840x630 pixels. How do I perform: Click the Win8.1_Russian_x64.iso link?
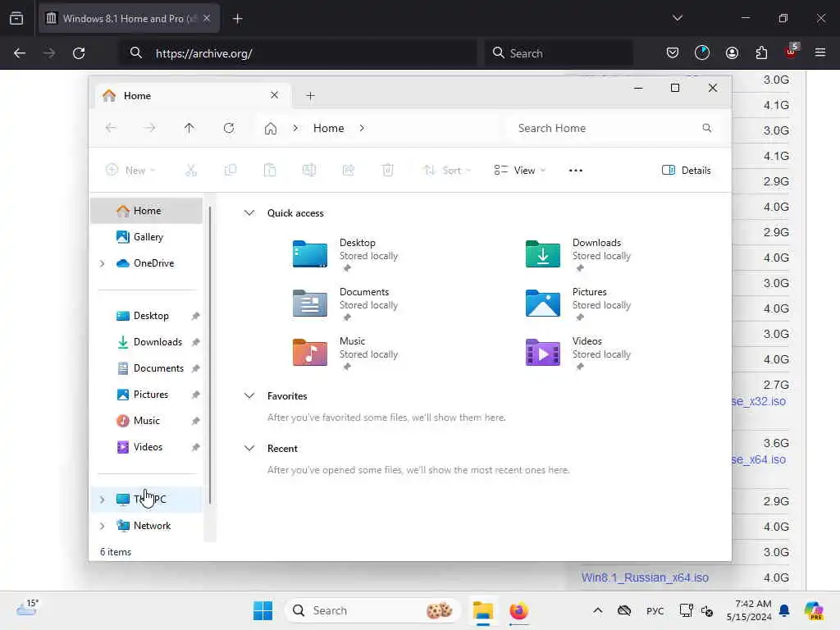tap(645, 577)
